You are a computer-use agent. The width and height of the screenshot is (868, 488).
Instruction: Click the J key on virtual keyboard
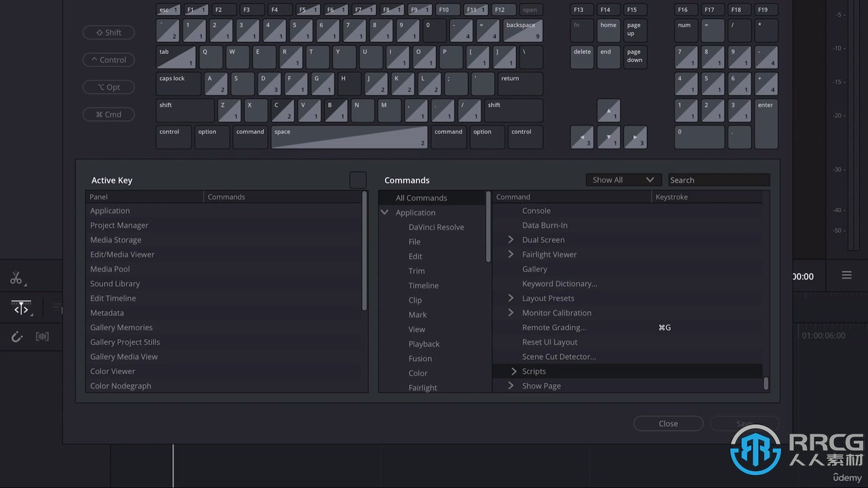(x=376, y=84)
